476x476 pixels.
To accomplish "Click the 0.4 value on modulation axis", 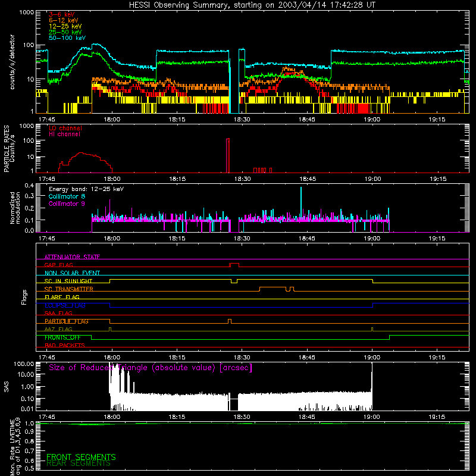I will coord(29,186).
